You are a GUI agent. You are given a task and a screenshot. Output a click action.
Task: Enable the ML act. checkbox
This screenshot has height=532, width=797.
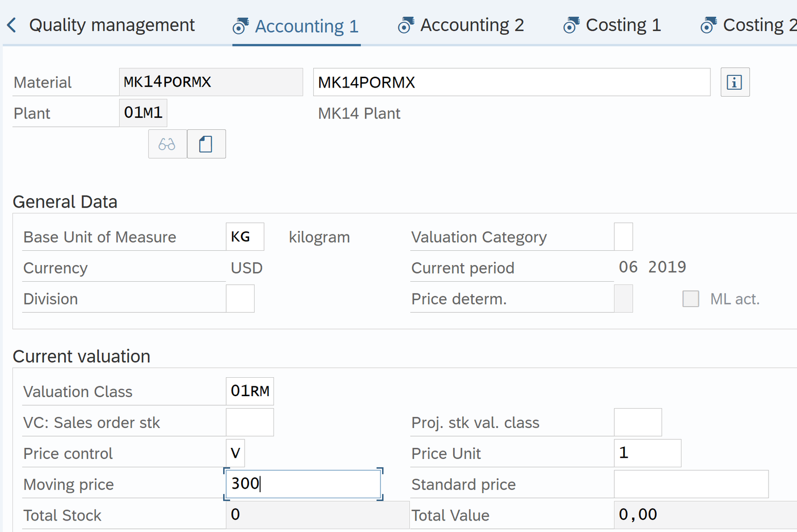(x=690, y=299)
